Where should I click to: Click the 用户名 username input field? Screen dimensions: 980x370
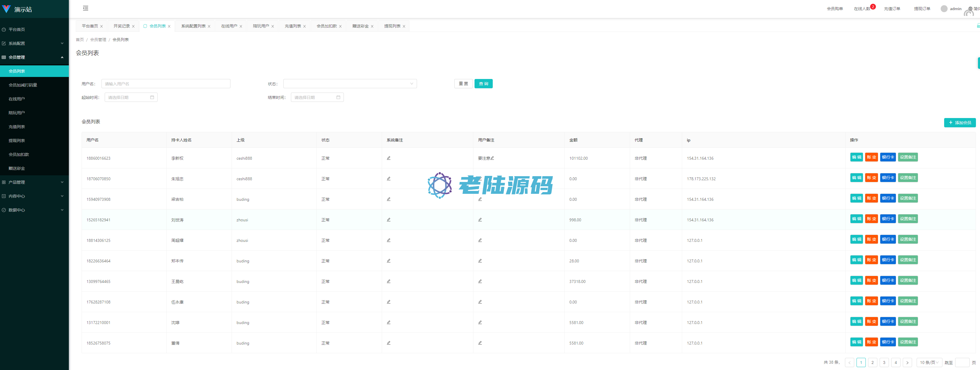coord(165,84)
